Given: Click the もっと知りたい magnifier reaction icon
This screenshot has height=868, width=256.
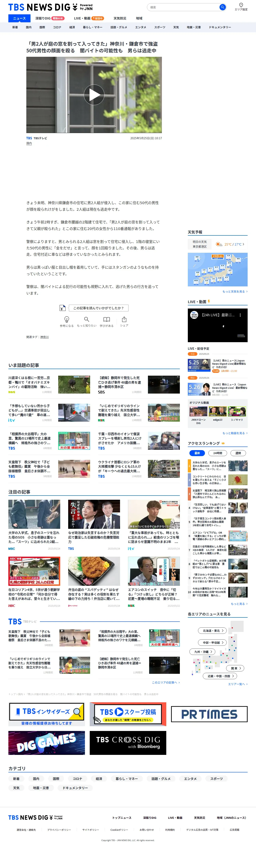Looking at the screenshot, I should pos(87,319).
